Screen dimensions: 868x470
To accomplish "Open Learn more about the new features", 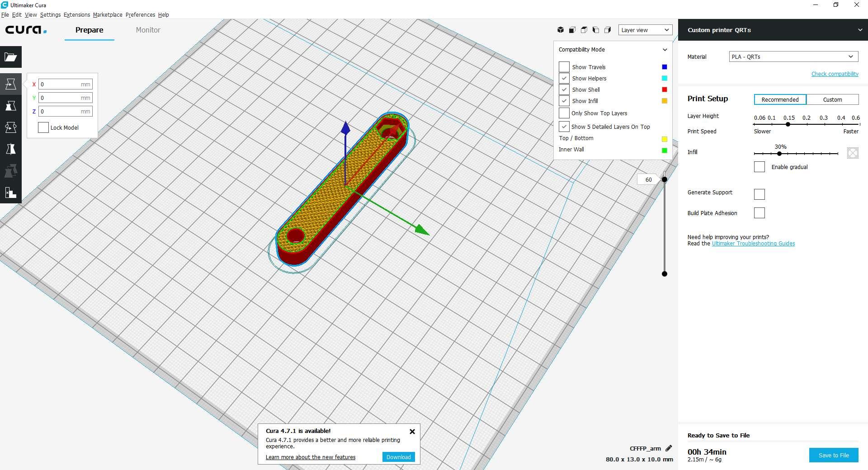I will tap(311, 457).
